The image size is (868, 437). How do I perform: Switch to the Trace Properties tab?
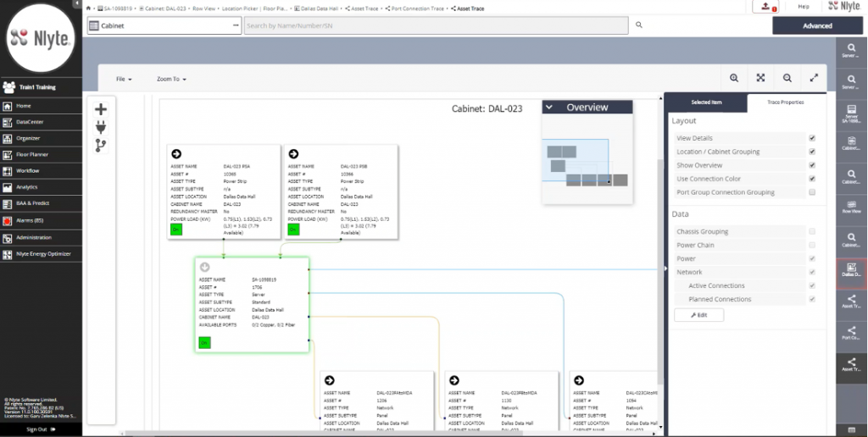786,102
